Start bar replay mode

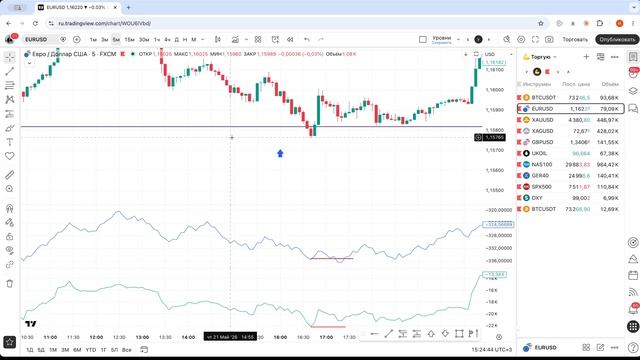(x=290, y=40)
